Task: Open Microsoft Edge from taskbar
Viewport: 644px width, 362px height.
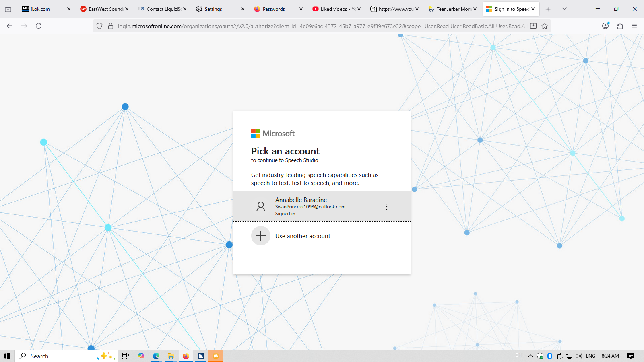Action: 156,356
